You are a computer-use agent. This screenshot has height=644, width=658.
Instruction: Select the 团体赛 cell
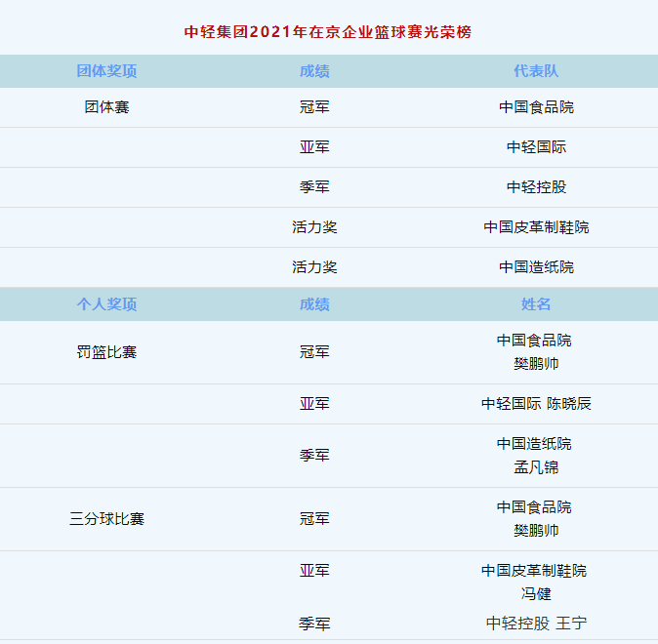106,107
